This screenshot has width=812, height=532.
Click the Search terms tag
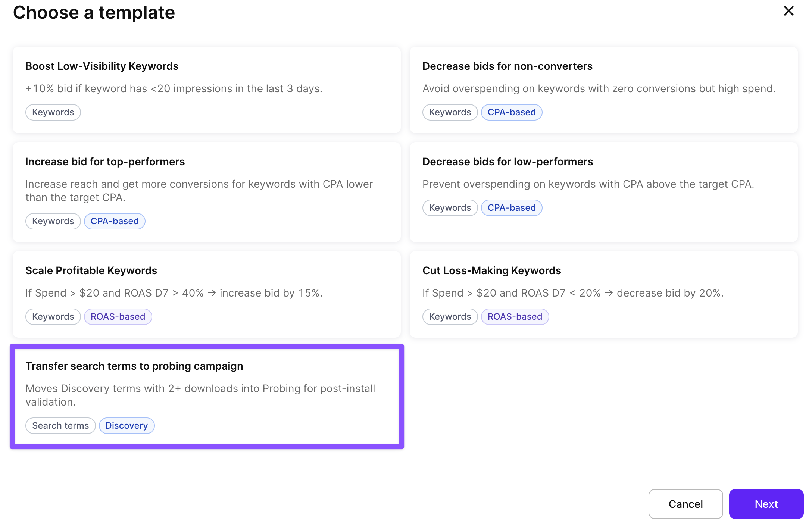[x=60, y=426]
